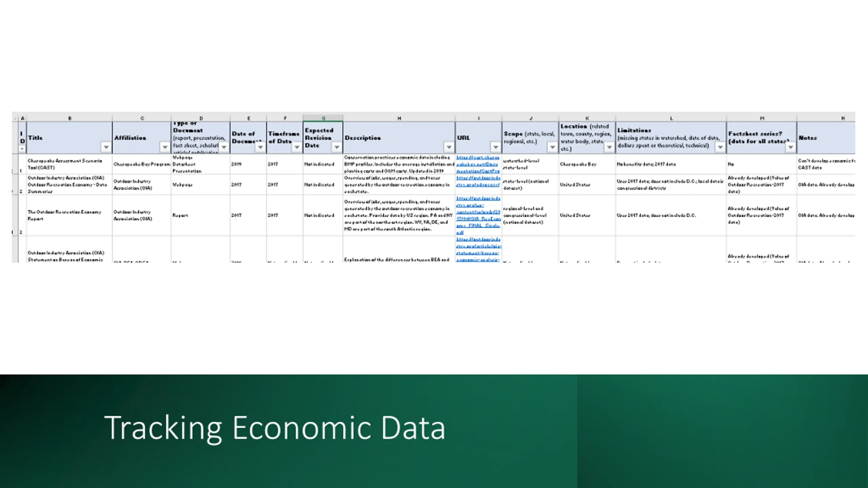
Task: Open the Scope column filter dropdown
Action: point(552,147)
